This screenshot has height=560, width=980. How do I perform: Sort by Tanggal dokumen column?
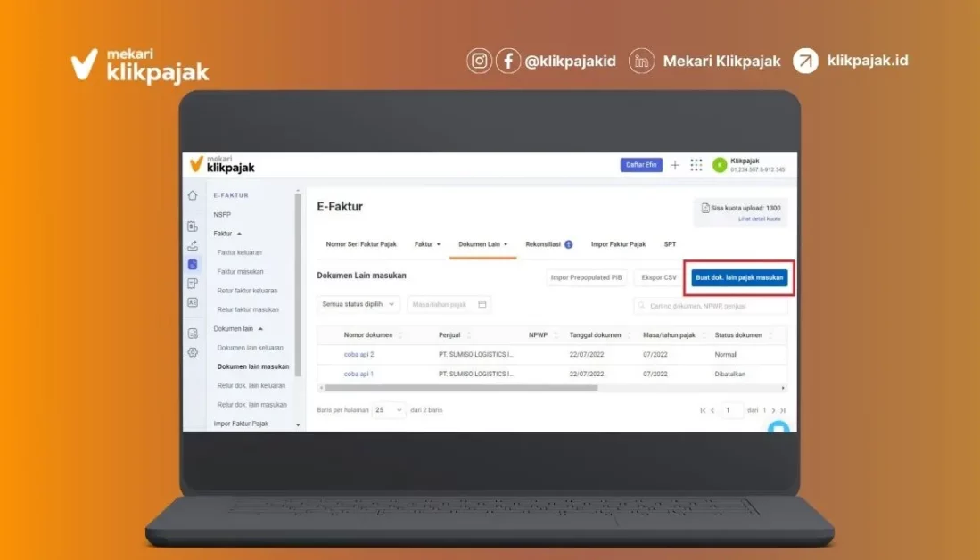tap(630, 335)
